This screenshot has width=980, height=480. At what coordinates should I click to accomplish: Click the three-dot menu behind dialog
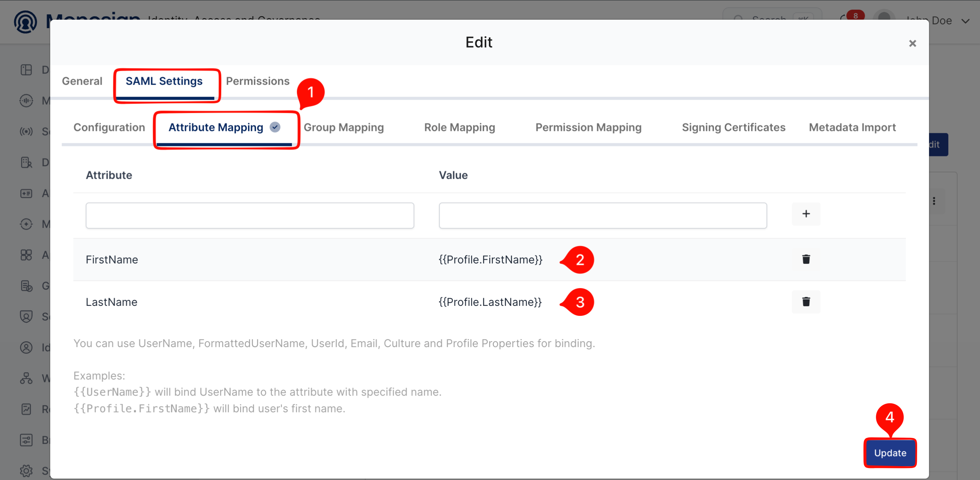[934, 201]
